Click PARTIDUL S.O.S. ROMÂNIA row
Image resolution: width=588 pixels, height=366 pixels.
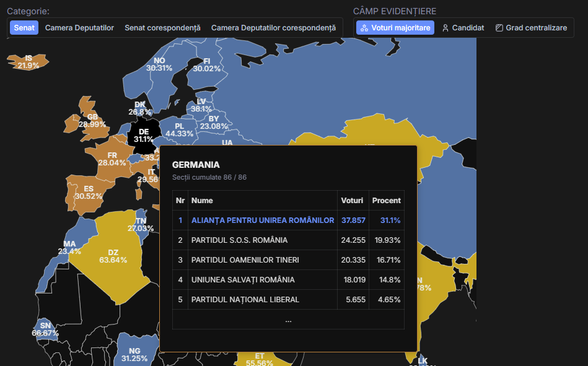coord(239,240)
